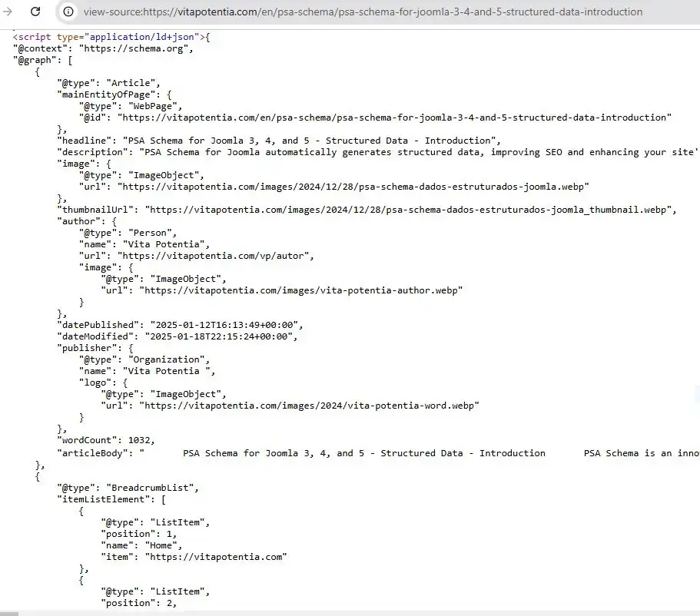The width and height of the screenshot is (700, 616).
Task: Focus the view-source URL in address bar
Action: pyautogui.click(x=363, y=12)
